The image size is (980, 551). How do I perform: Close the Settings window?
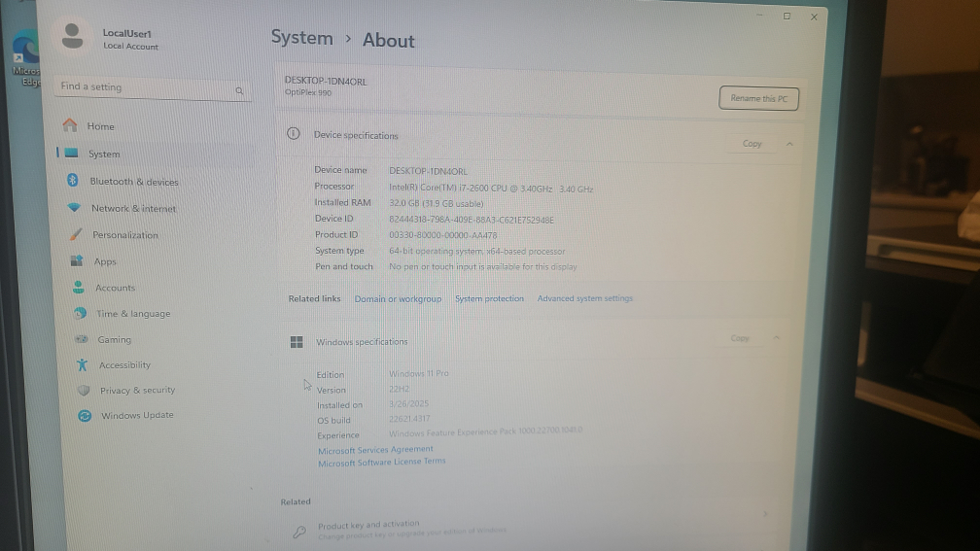(814, 17)
